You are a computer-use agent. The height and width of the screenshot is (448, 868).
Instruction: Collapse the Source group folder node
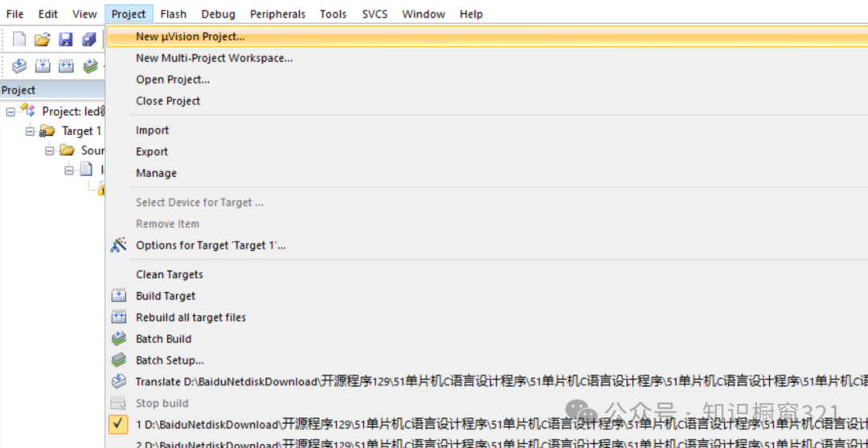pyautogui.click(x=49, y=150)
